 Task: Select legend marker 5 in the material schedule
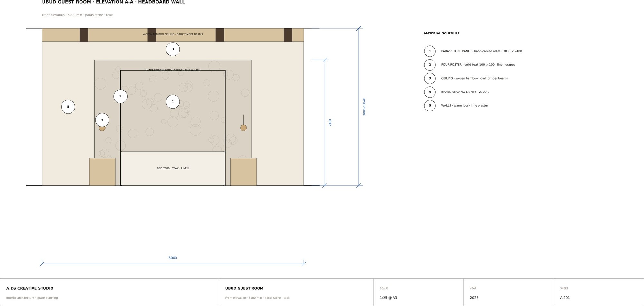point(430,106)
